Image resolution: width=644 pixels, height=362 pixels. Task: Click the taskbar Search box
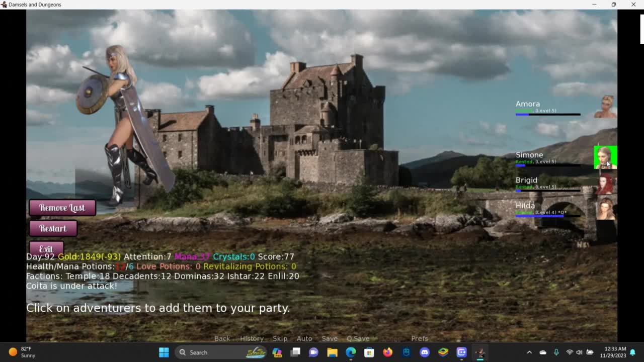pyautogui.click(x=211, y=352)
